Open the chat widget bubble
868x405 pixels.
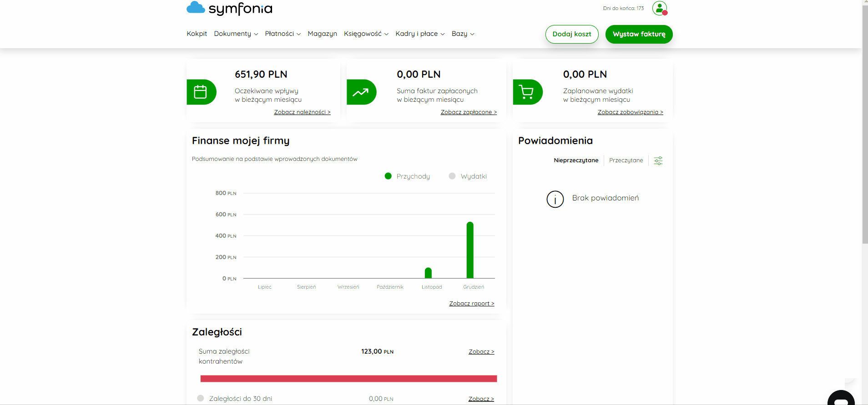[x=841, y=398]
